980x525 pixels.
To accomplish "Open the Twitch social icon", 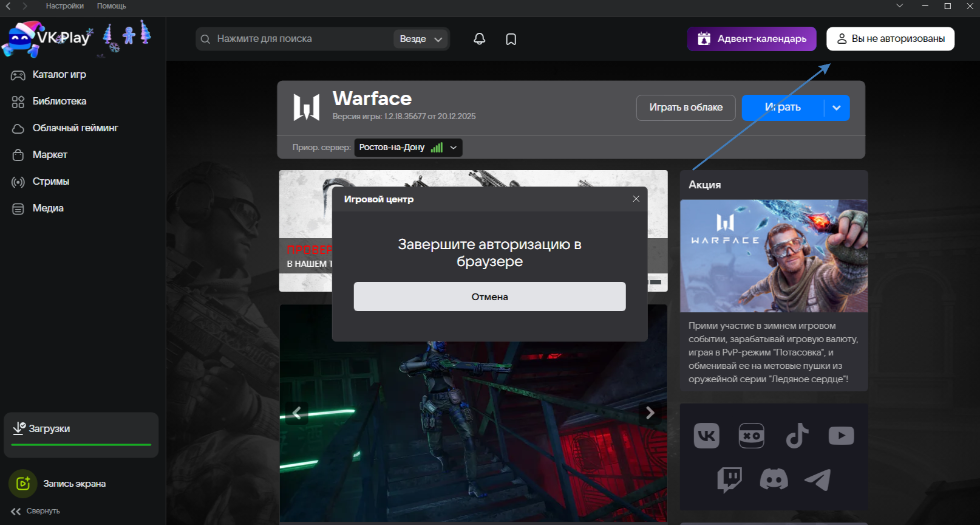I will pos(729,479).
